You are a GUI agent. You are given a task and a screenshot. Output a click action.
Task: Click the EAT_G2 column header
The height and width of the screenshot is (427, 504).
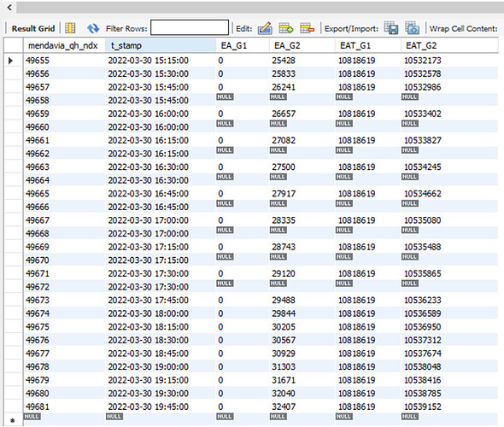point(449,45)
